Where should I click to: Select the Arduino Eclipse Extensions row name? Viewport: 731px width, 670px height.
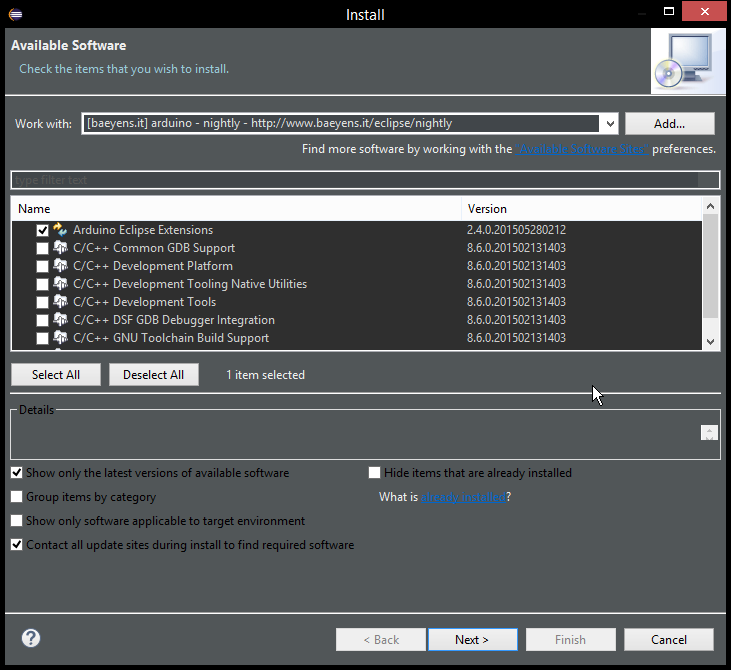pyautogui.click(x=143, y=230)
